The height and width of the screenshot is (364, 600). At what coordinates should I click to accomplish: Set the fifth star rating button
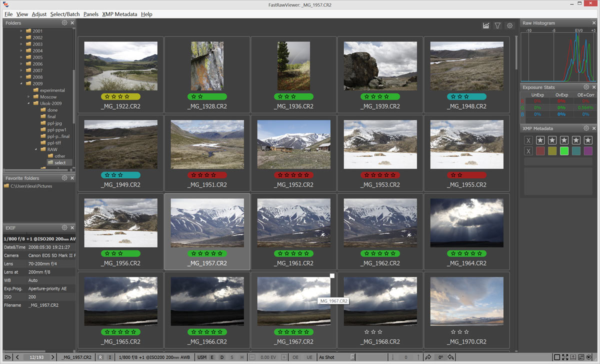coord(587,140)
